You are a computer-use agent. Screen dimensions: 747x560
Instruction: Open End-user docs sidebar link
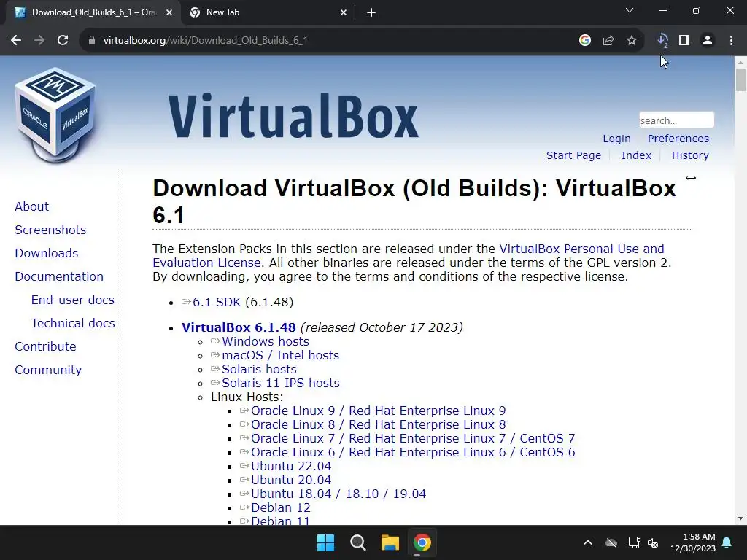pyautogui.click(x=72, y=300)
